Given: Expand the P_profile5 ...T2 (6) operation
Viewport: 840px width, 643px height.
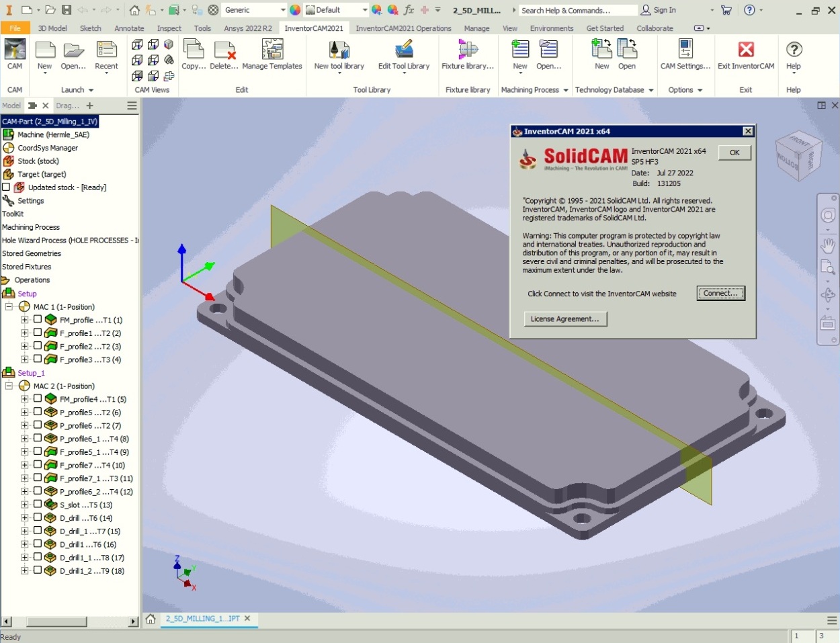Looking at the screenshot, I should (x=25, y=413).
